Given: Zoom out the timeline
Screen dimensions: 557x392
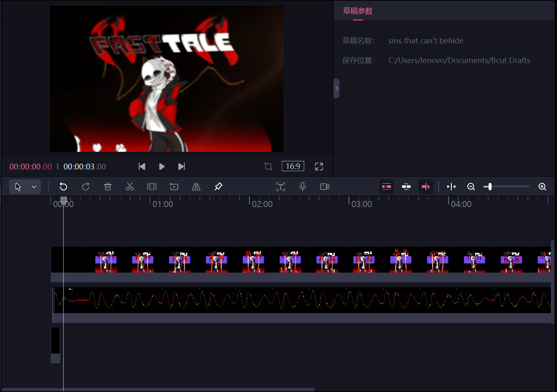Looking at the screenshot, I should pos(471,187).
